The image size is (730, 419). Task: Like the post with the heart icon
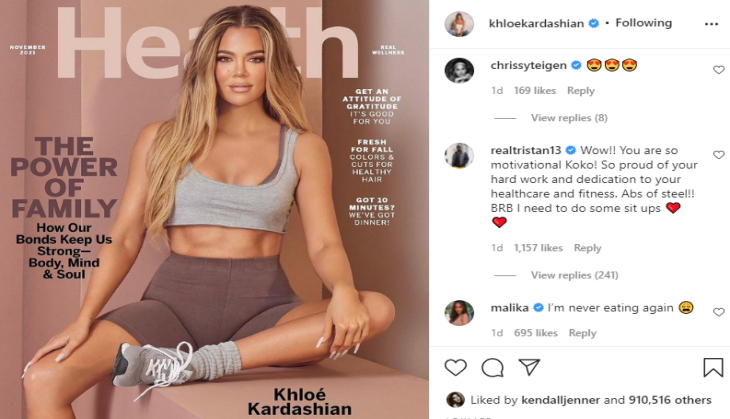click(x=455, y=367)
